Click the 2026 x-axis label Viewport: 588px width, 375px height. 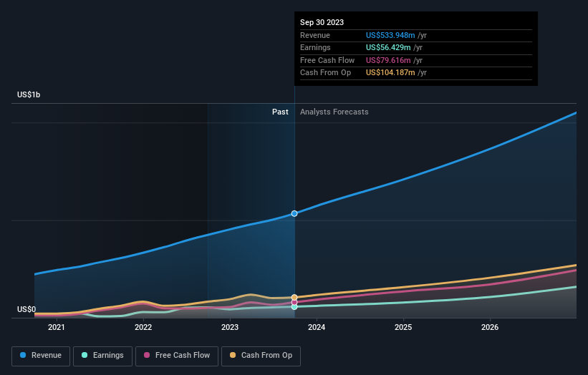pyautogui.click(x=490, y=328)
